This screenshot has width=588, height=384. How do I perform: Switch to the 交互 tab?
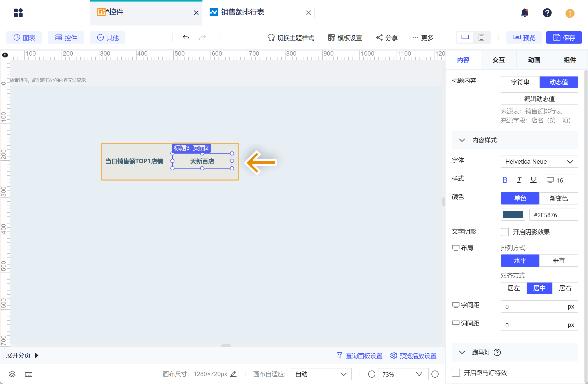[x=498, y=60]
